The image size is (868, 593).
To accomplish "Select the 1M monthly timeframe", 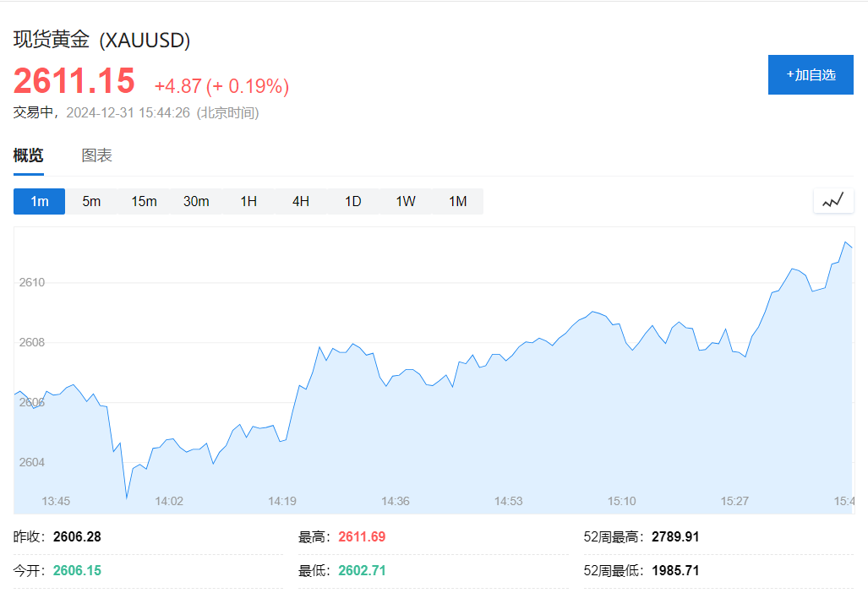I will click(x=456, y=201).
